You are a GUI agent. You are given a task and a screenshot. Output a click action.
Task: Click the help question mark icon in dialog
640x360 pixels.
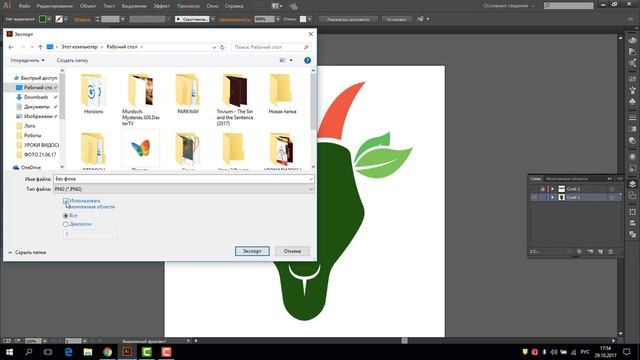pyautogui.click(x=307, y=60)
